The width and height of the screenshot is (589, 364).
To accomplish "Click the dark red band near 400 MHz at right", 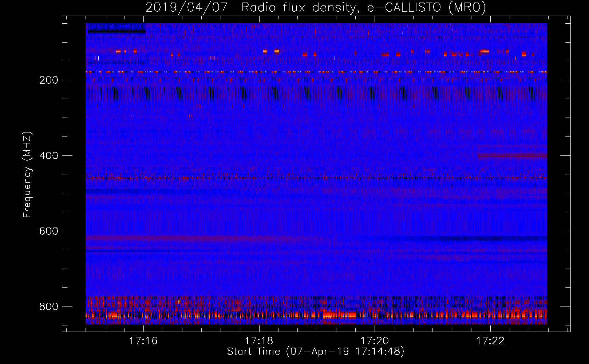I will pos(512,155).
